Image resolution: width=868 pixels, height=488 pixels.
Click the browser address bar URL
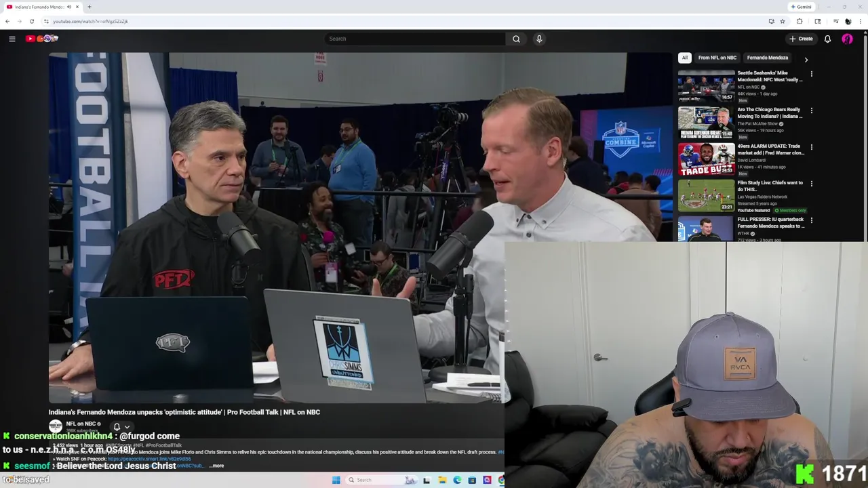(90, 21)
